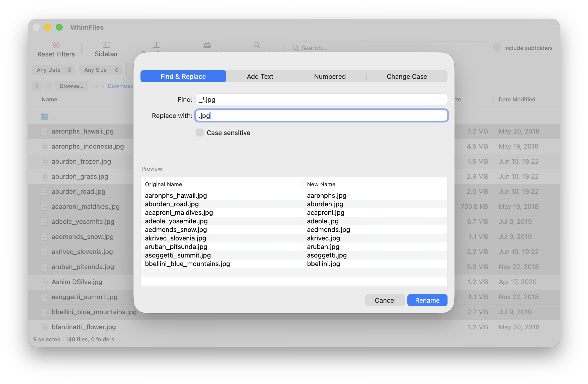This screenshot has height=384, width=588.
Task: Click the dual pane toolbar icon
Action: (157, 45)
